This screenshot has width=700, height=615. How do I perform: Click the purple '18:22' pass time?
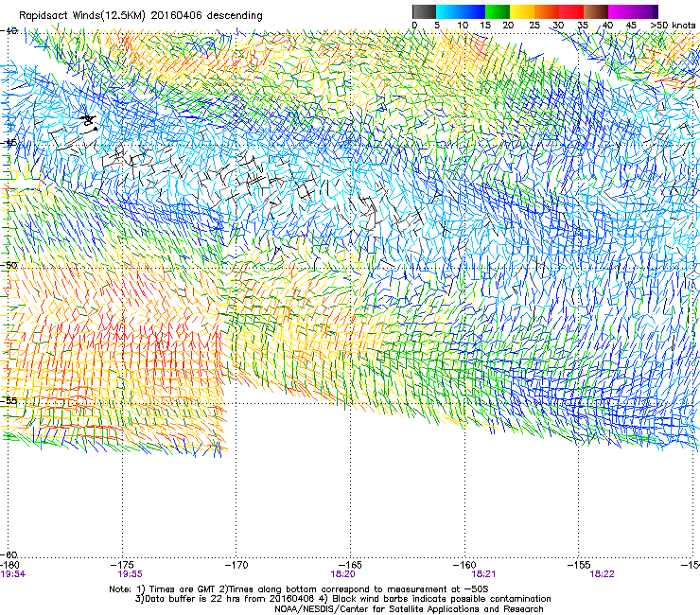point(602,574)
